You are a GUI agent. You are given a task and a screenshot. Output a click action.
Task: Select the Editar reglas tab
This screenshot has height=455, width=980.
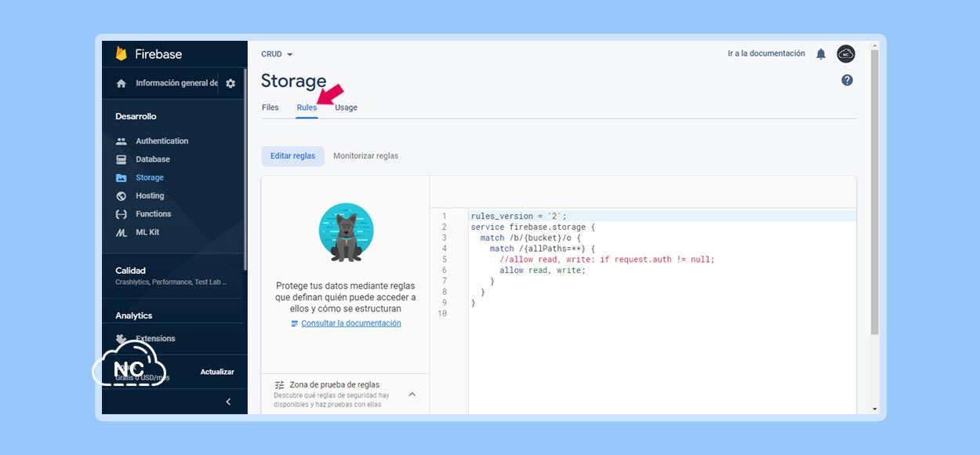pyautogui.click(x=292, y=156)
